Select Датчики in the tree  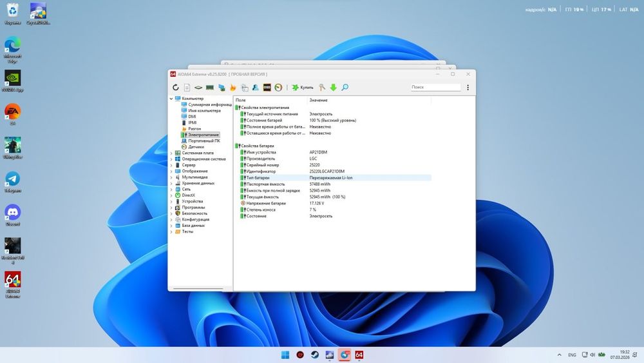196,146
